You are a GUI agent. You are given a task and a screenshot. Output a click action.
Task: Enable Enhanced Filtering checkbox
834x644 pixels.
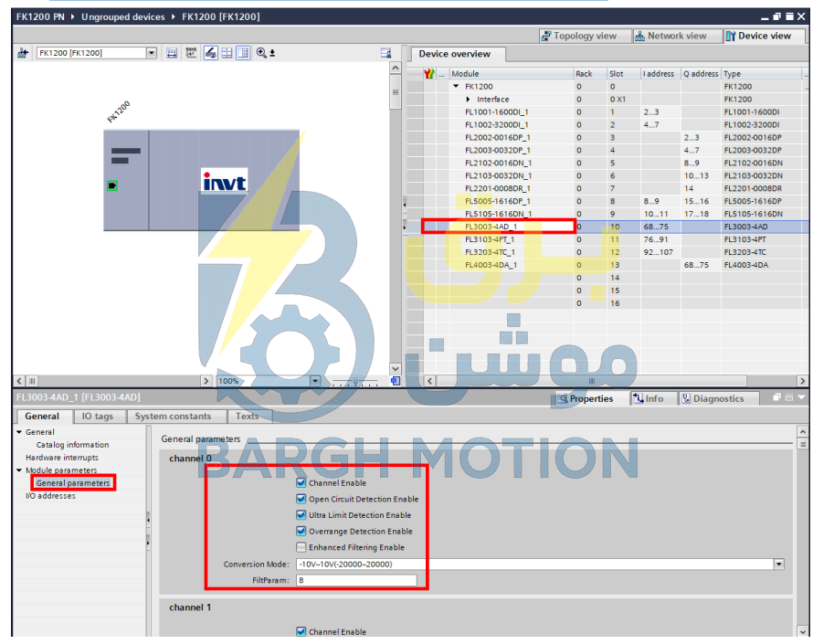(301, 546)
